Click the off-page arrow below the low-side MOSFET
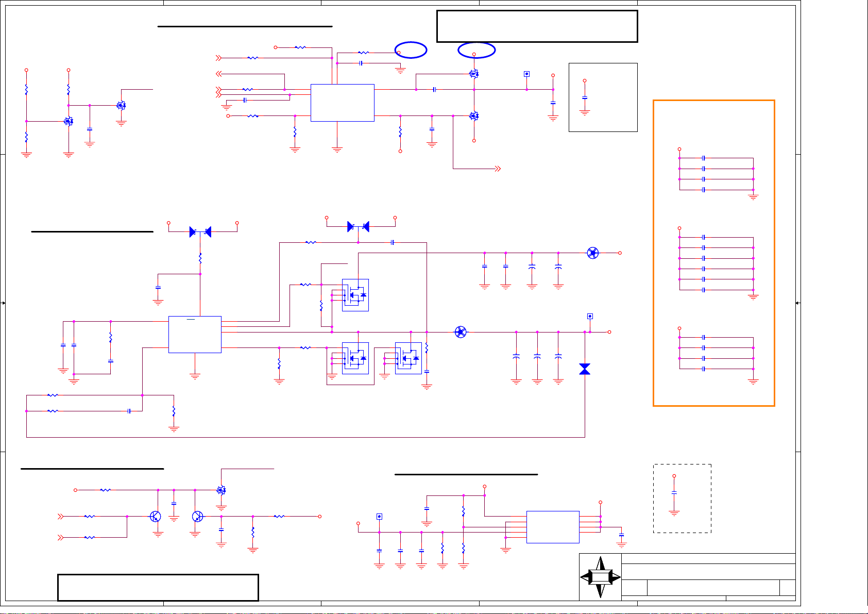 click(498, 169)
